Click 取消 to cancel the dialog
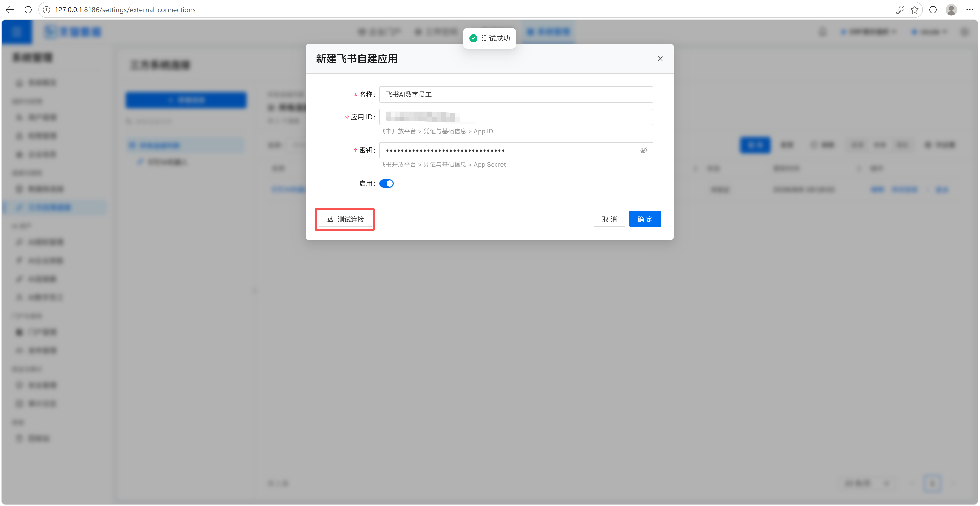 [x=609, y=219]
